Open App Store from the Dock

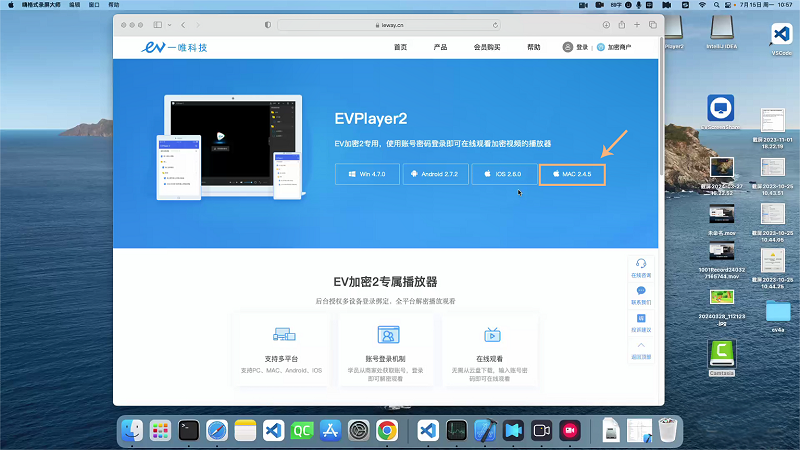(x=330, y=431)
